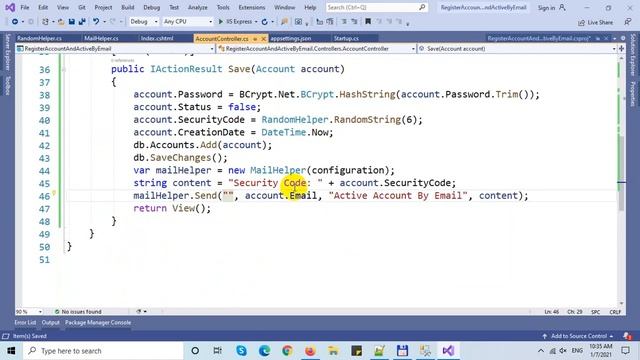
Task: Switch to the Index.cshtml tab
Action: [157, 38]
